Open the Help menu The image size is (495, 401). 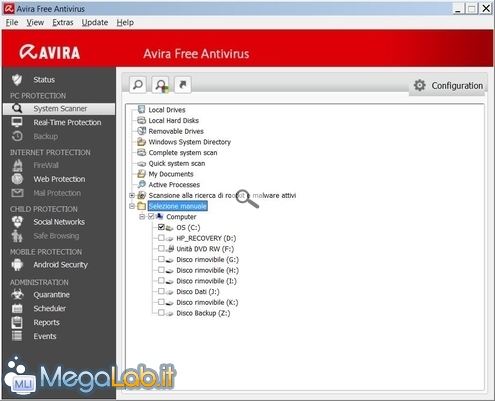tap(125, 22)
